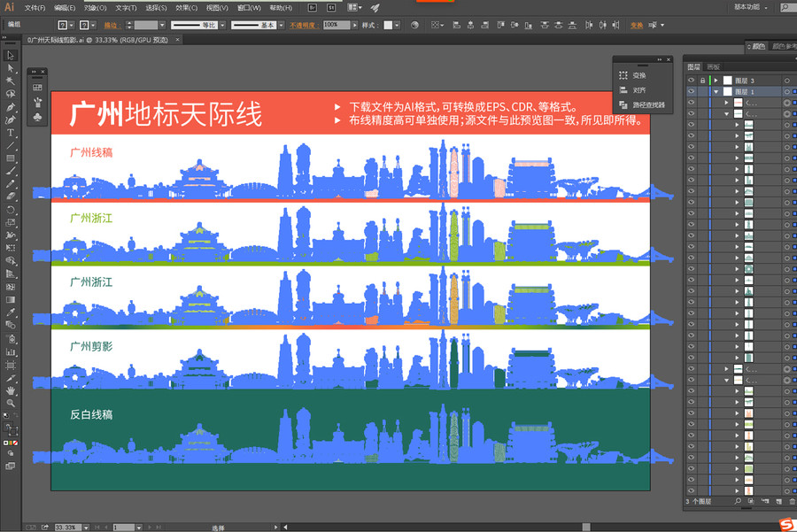Select the Selection tool (black arrow)
This screenshot has height=532, width=797.
[10, 56]
